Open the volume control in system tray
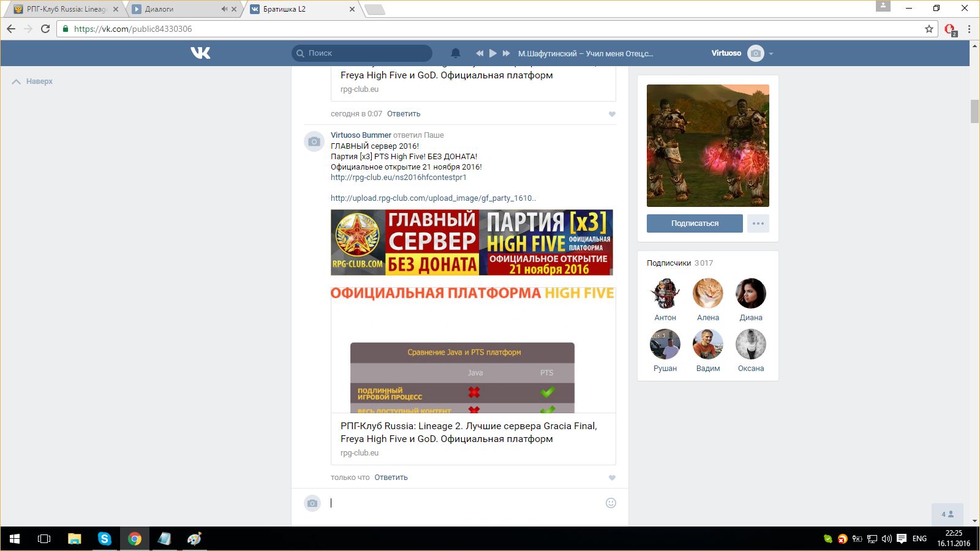The height and width of the screenshot is (551, 980). (x=886, y=539)
